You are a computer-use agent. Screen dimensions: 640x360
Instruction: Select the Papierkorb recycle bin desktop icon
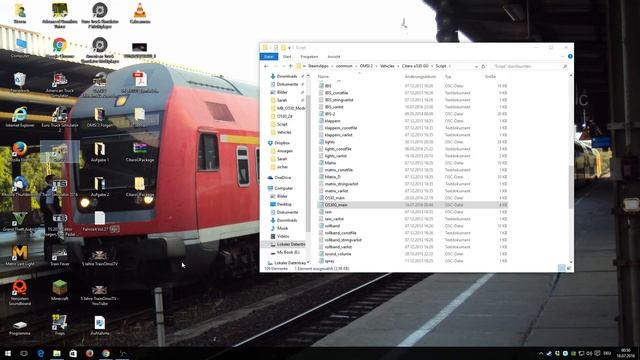[20, 82]
